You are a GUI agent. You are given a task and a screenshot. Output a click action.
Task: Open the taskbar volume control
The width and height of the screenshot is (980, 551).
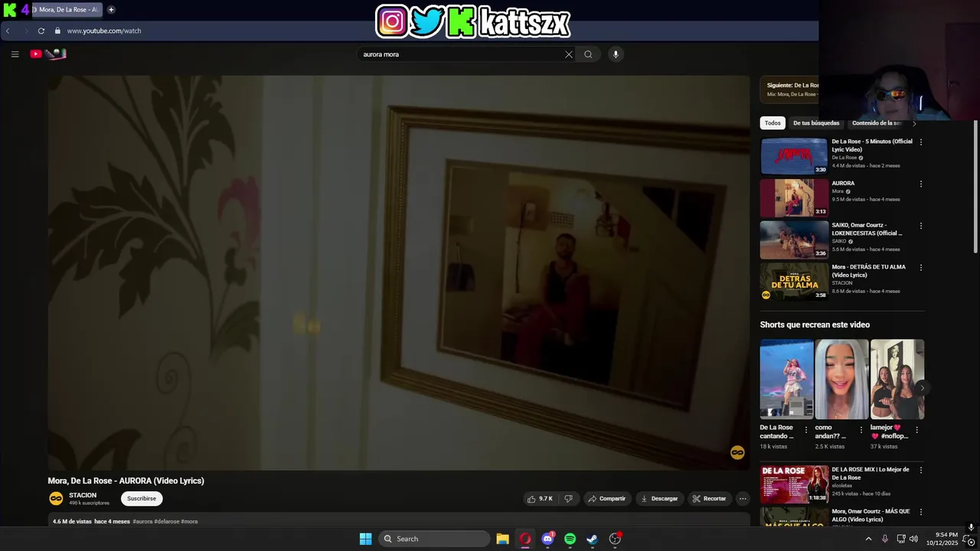913,539
